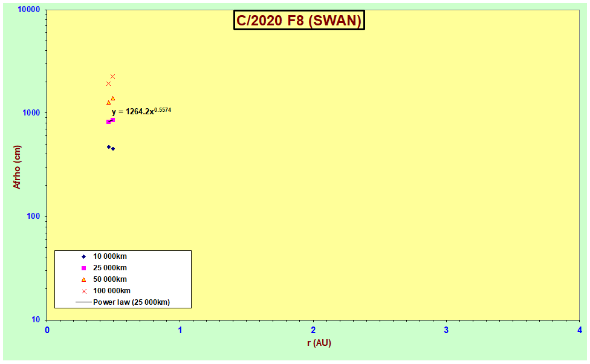
Task: Select the right magenta square data point
Action: tap(112, 120)
